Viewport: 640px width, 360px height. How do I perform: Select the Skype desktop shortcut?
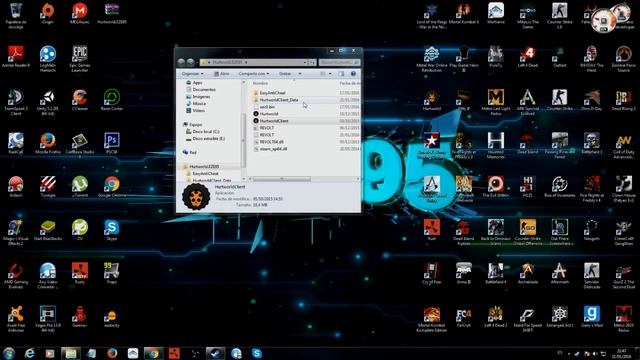click(x=111, y=230)
